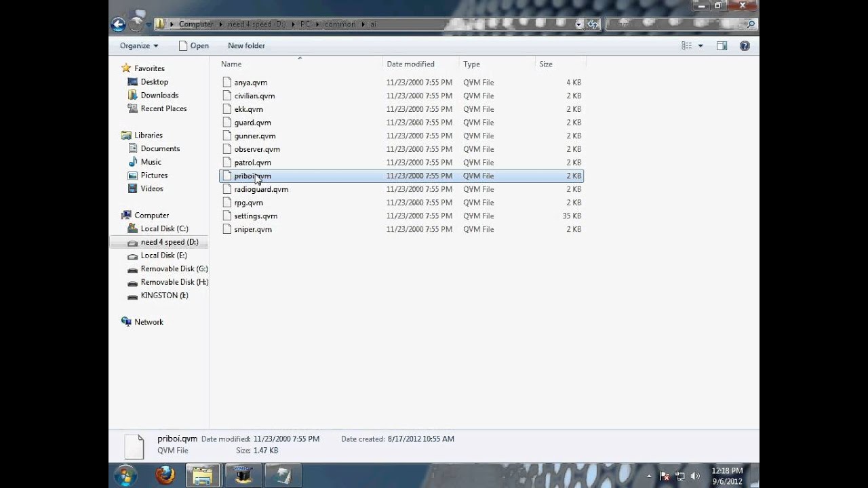868x488 pixels.
Task: Select Computer in the navigation pane
Action: click(x=151, y=215)
